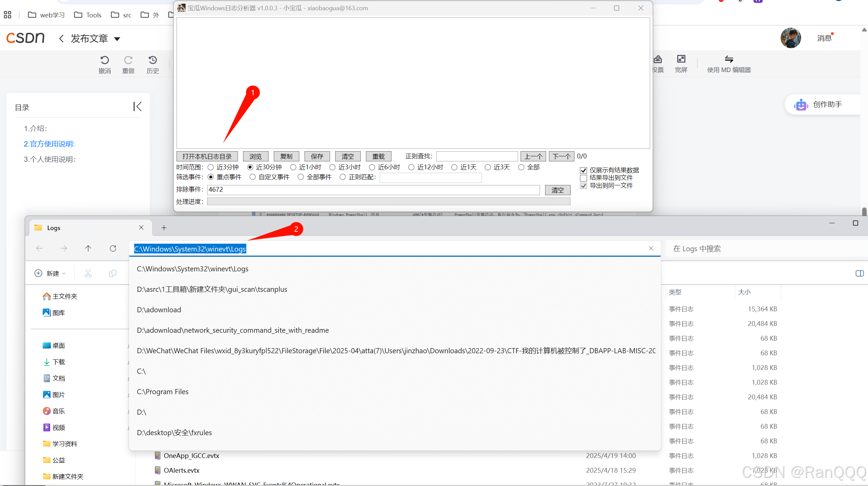Collapse the 目录 sidebar panel

pos(137,106)
